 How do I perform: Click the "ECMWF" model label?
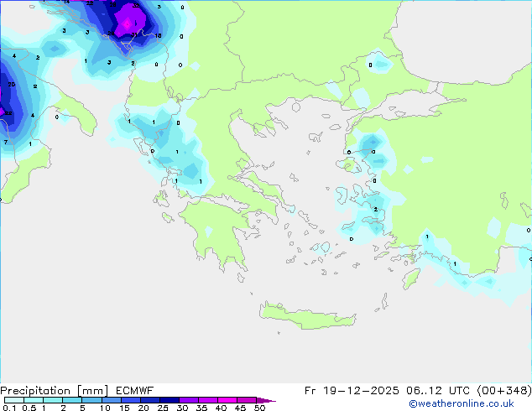coord(135,391)
